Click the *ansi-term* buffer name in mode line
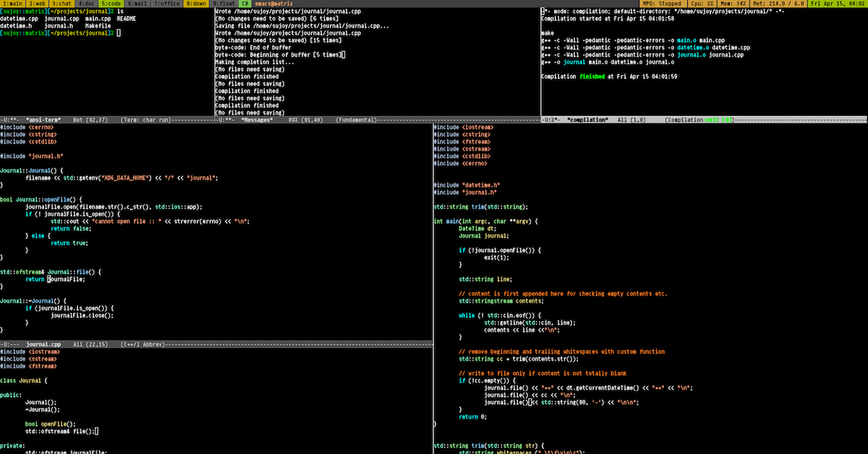This screenshot has width=868, height=454. pos(43,119)
